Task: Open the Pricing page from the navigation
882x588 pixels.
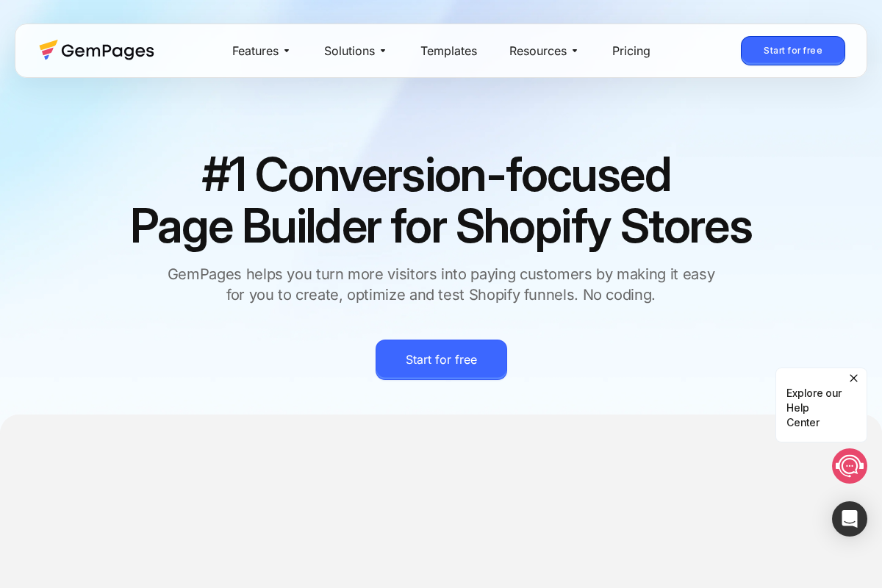Action: point(631,51)
